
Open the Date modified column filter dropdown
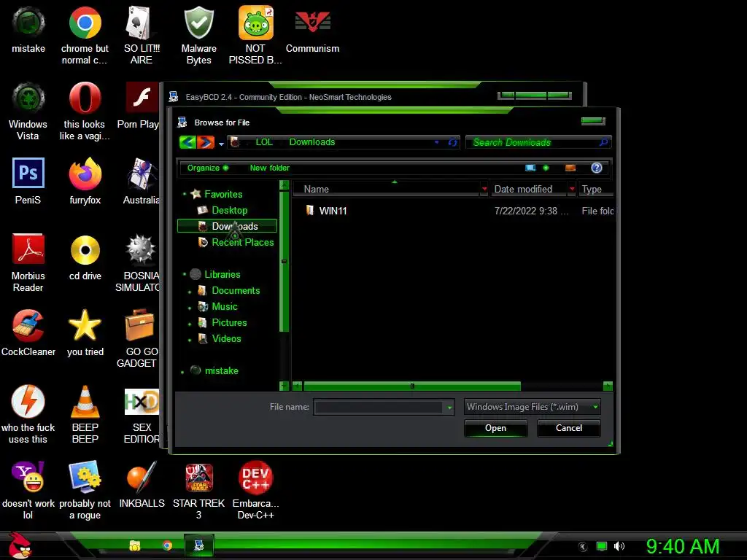click(572, 189)
